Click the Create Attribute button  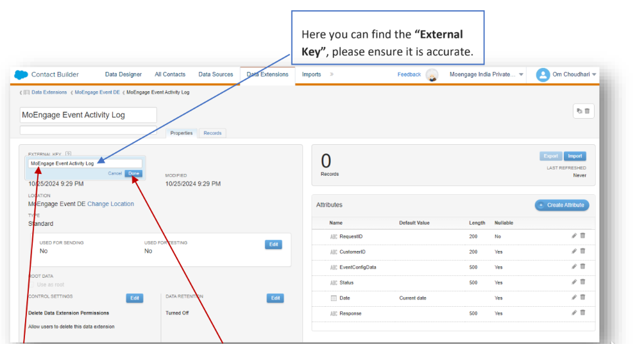point(562,205)
